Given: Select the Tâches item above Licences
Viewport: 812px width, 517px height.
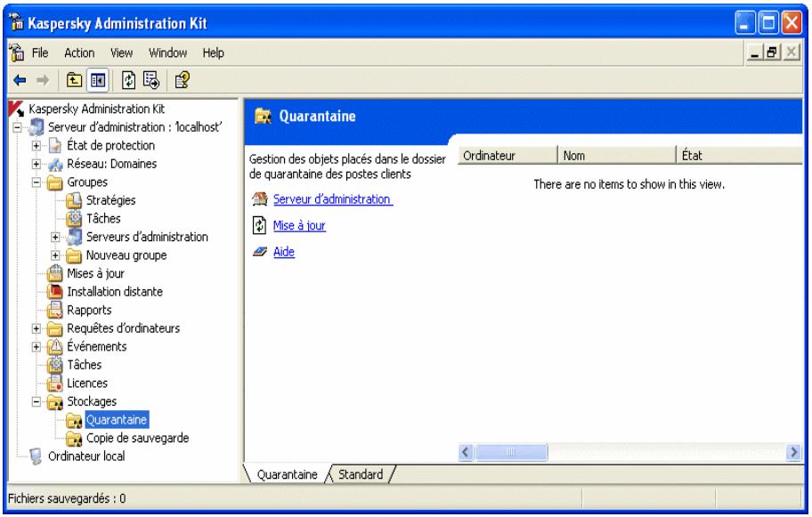Looking at the screenshot, I should pyautogui.click(x=85, y=365).
